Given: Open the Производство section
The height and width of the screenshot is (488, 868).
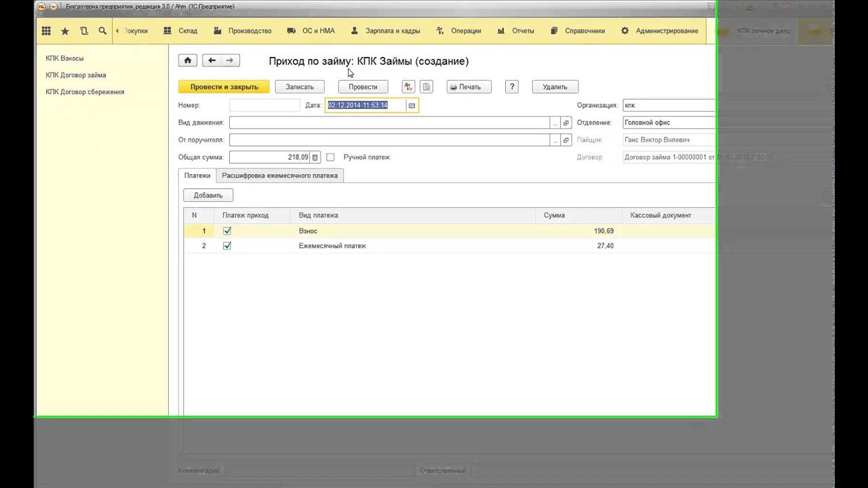Looking at the screenshot, I should click(242, 30).
